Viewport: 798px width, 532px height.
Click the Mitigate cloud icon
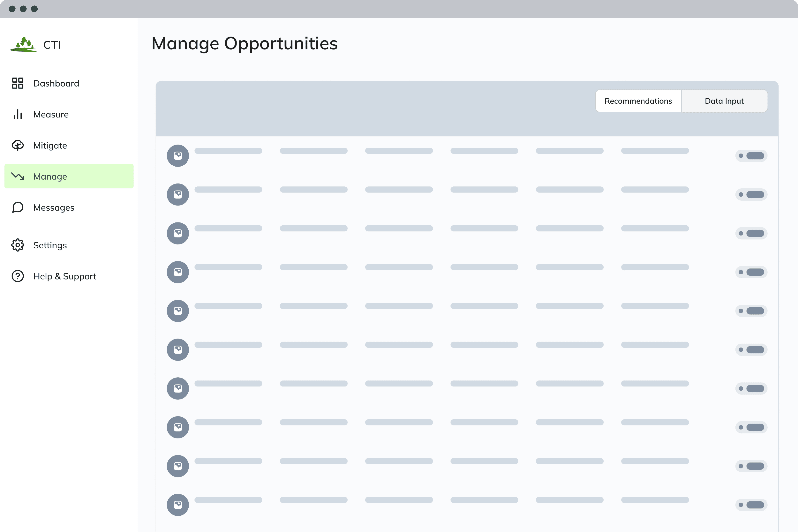point(18,145)
